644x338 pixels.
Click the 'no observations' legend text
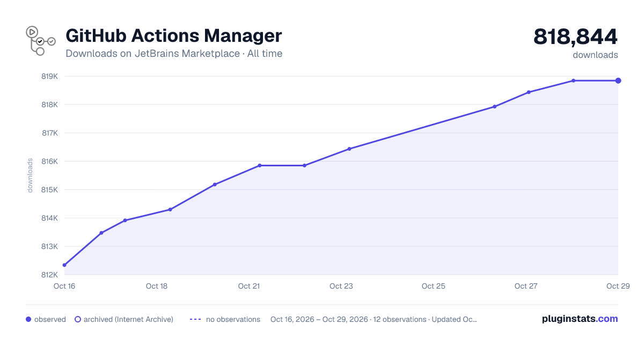pos(233,319)
